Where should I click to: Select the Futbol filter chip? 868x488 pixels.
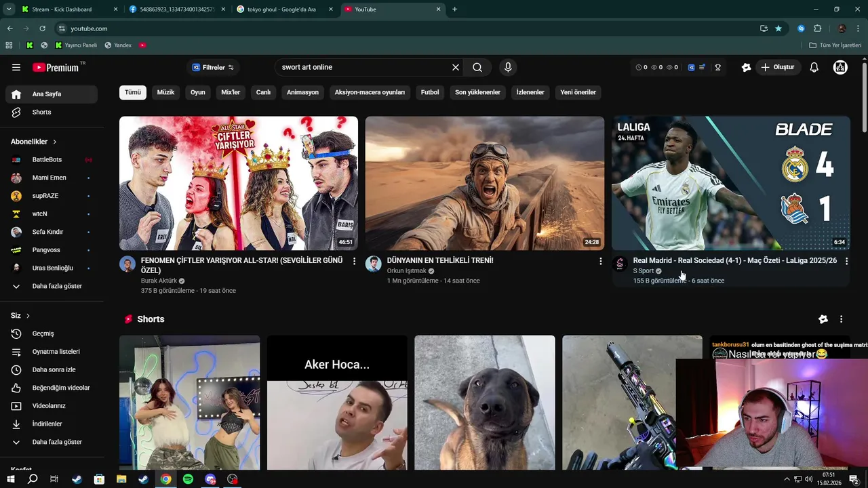coord(430,92)
